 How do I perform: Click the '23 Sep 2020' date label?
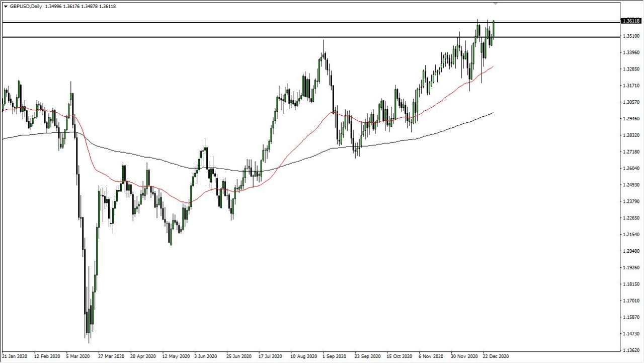coord(368,356)
